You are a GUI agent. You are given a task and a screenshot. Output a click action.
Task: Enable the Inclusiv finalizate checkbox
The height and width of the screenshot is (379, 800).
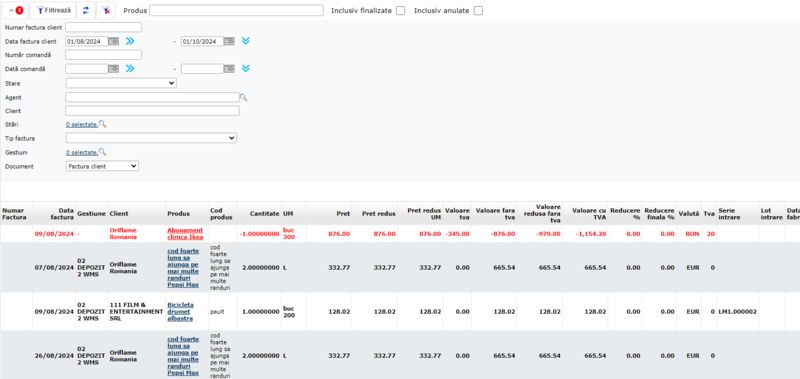(x=401, y=11)
